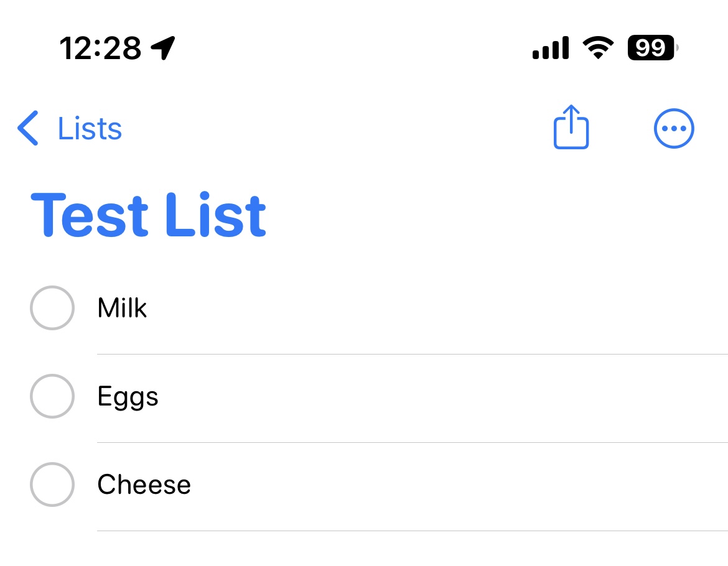The width and height of the screenshot is (728, 566).
Task: Mark Milk as completed
Action: click(x=52, y=307)
